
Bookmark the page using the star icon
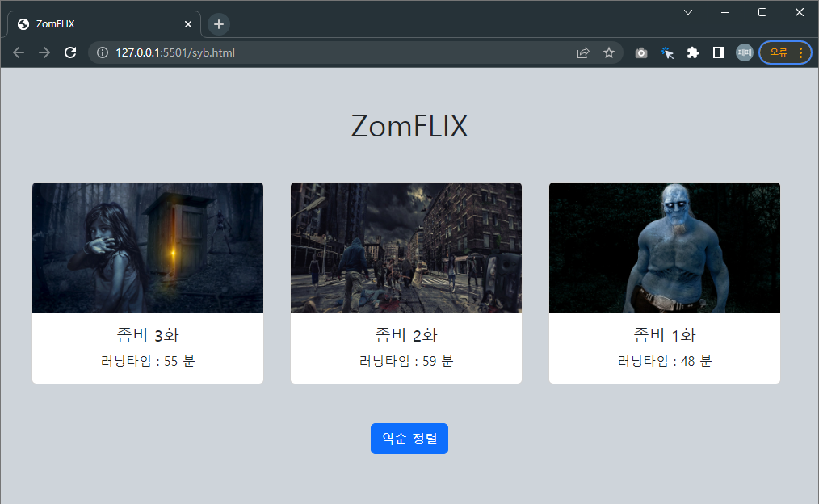tap(609, 52)
